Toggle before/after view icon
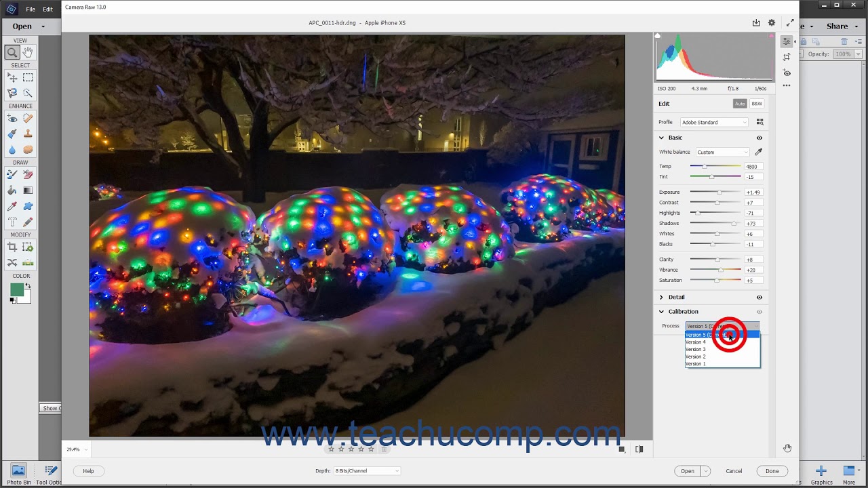This screenshot has height=488, width=868. coord(639,449)
